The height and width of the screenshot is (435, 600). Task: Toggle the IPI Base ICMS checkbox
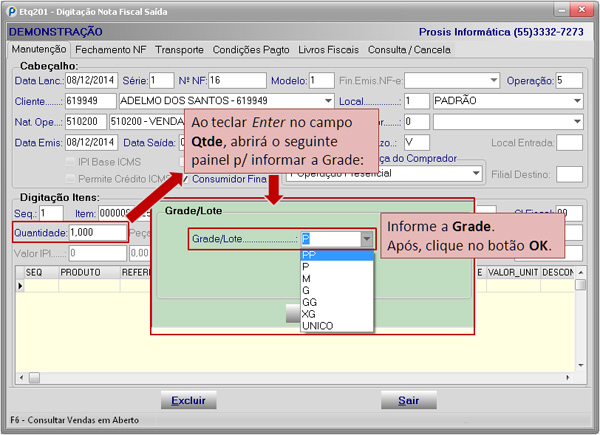70,162
